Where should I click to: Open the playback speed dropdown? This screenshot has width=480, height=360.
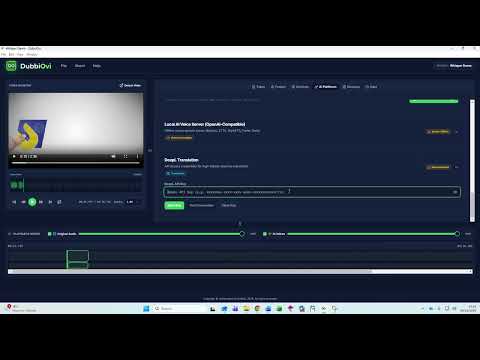click(133, 202)
